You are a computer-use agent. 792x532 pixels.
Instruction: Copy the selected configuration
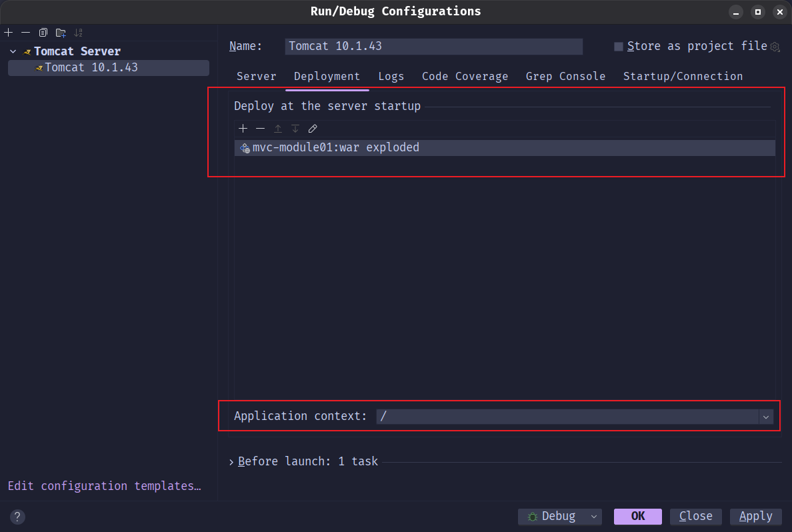43,33
